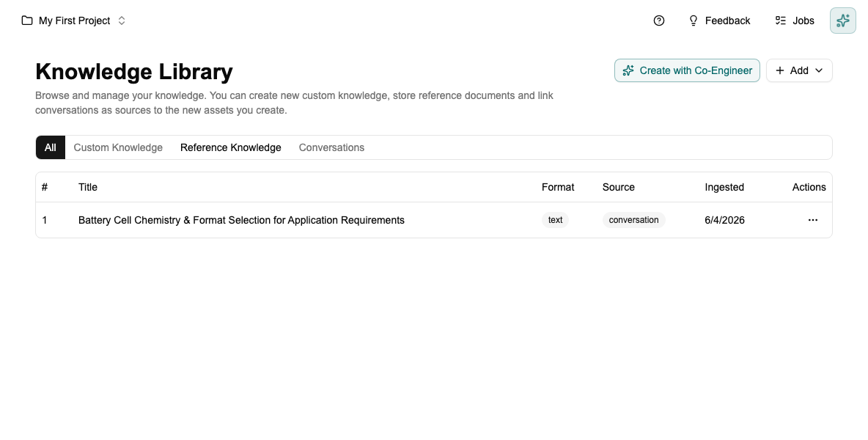Click the text format badge
The width and height of the screenshot is (868, 440).
[x=555, y=220]
